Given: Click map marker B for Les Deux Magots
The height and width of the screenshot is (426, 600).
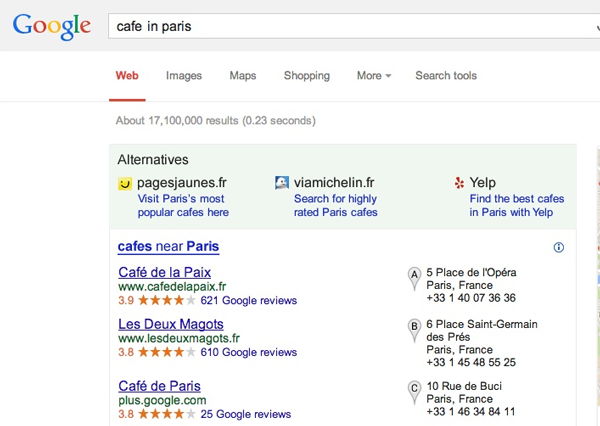Looking at the screenshot, I should [414, 328].
